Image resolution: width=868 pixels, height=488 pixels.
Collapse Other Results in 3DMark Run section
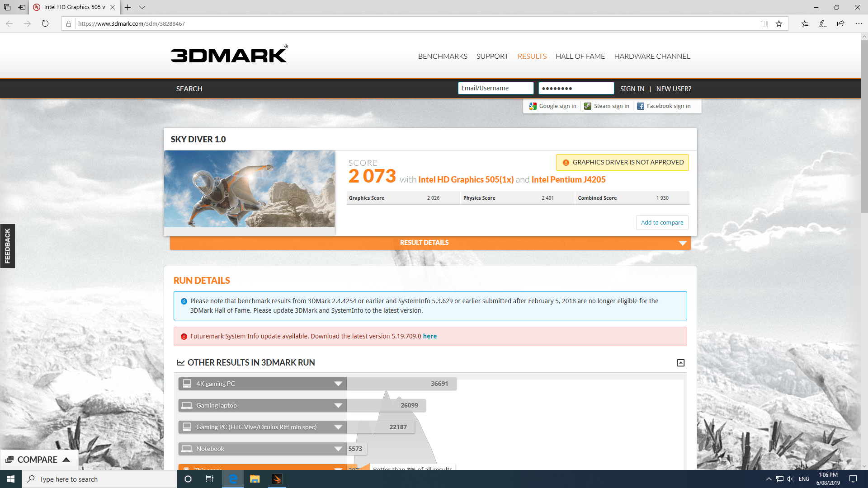680,363
